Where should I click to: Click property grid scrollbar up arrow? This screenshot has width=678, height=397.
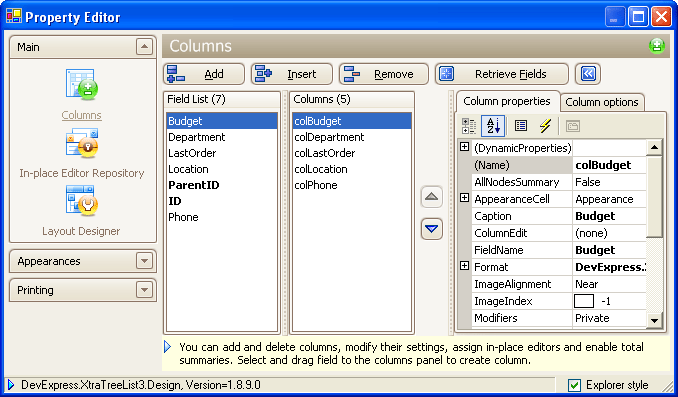pyautogui.click(x=654, y=147)
